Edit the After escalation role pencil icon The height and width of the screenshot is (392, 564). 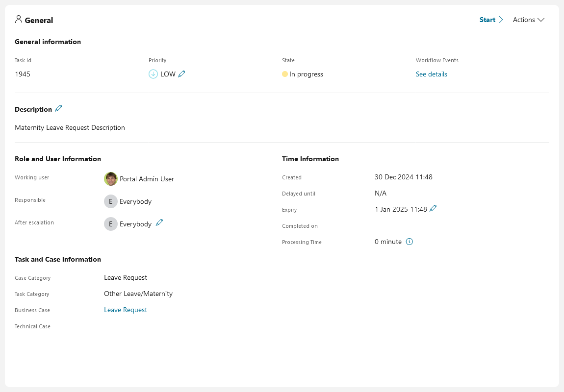[x=159, y=223]
